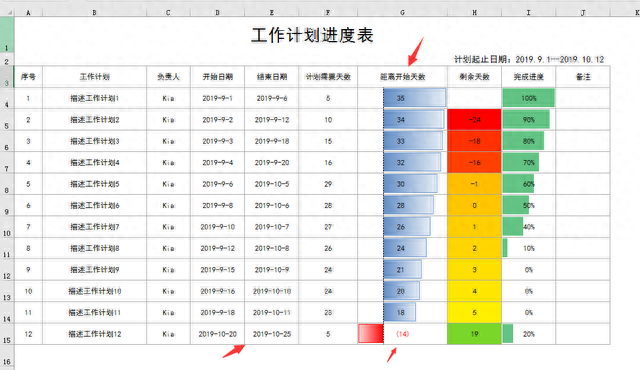Click the title 工作计划进度表
The width and height of the screenshot is (640, 370).
312,35
